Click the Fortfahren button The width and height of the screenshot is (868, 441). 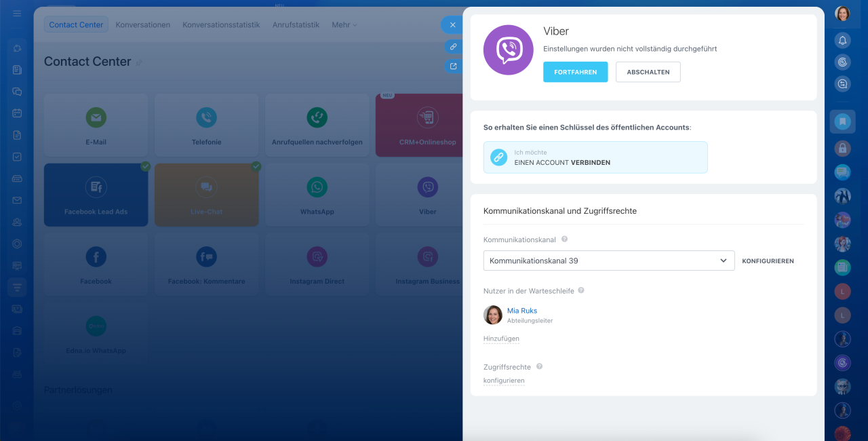click(576, 72)
